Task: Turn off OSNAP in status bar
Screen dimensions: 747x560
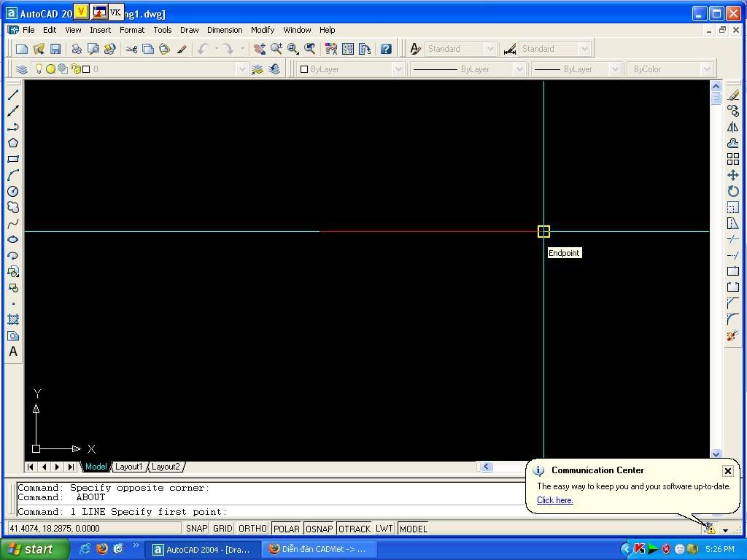Action: point(320,529)
